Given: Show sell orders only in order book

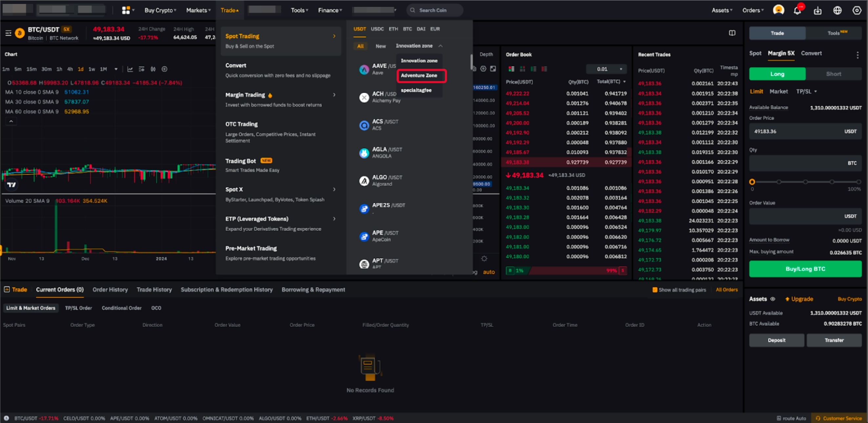Looking at the screenshot, I should coord(544,69).
